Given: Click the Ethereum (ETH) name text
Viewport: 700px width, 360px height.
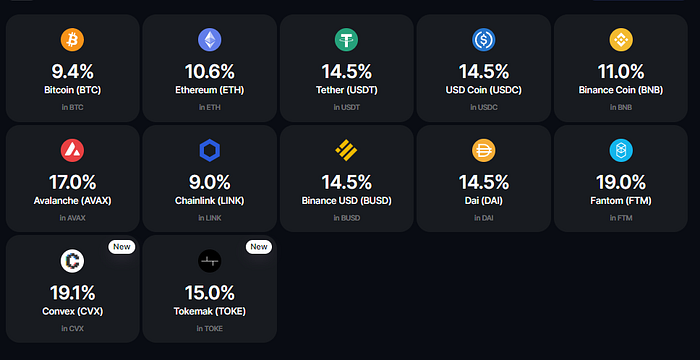Looking at the screenshot, I should (x=210, y=90).
